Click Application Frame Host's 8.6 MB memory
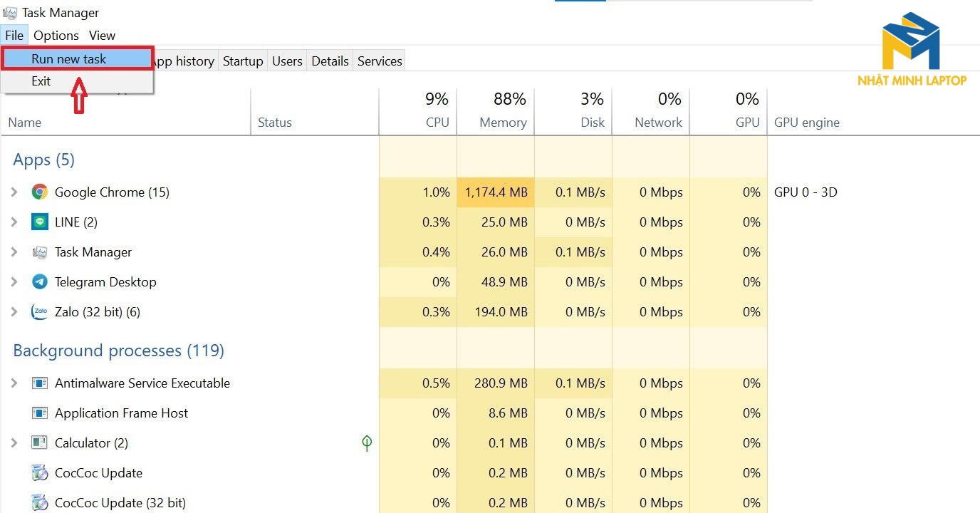Image resolution: width=980 pixels, height=513 pixels. pos(496,413)
